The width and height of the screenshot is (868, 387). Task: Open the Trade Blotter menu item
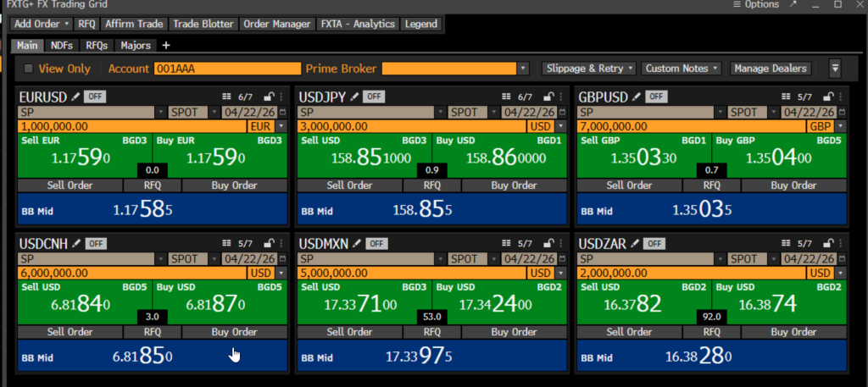[203, 25]
